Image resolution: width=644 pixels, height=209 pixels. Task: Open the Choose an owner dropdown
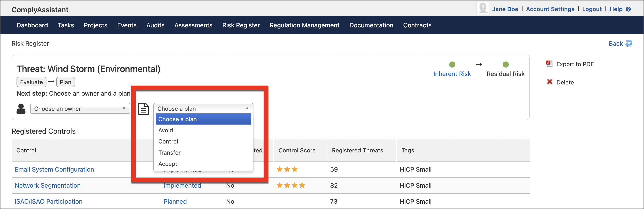[x=80, y=109]
